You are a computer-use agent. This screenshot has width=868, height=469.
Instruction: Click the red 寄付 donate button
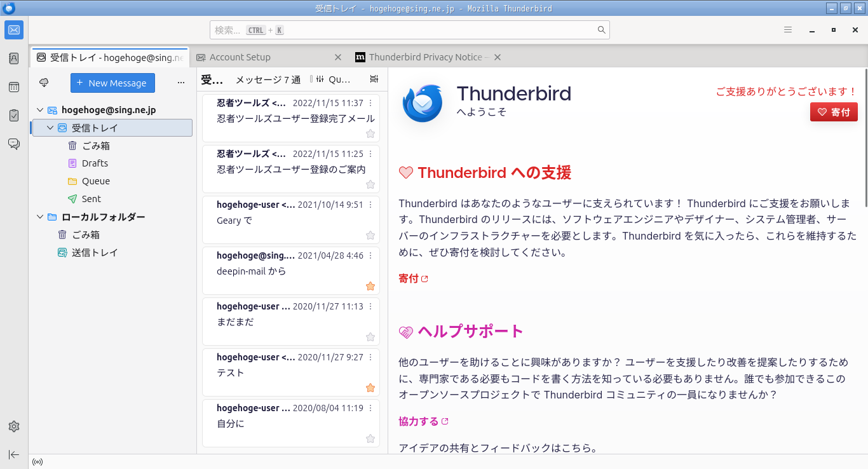(834, 112)
